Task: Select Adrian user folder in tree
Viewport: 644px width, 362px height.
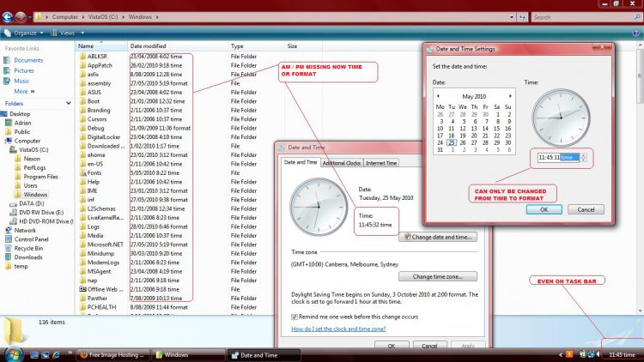Action: click(22, 123)
